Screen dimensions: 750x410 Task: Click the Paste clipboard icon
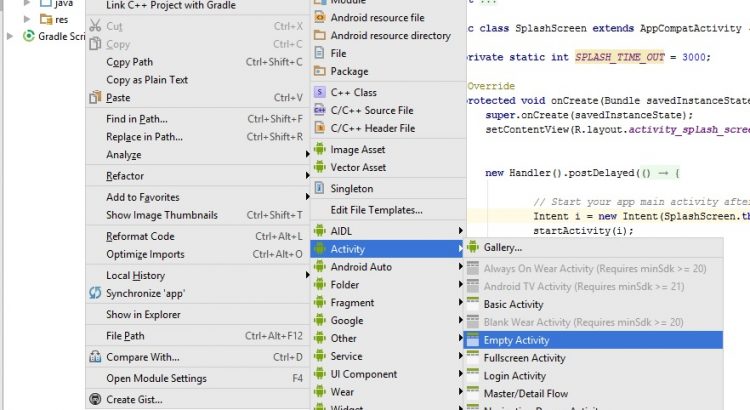pyautogui.click(x=95, y=98)
